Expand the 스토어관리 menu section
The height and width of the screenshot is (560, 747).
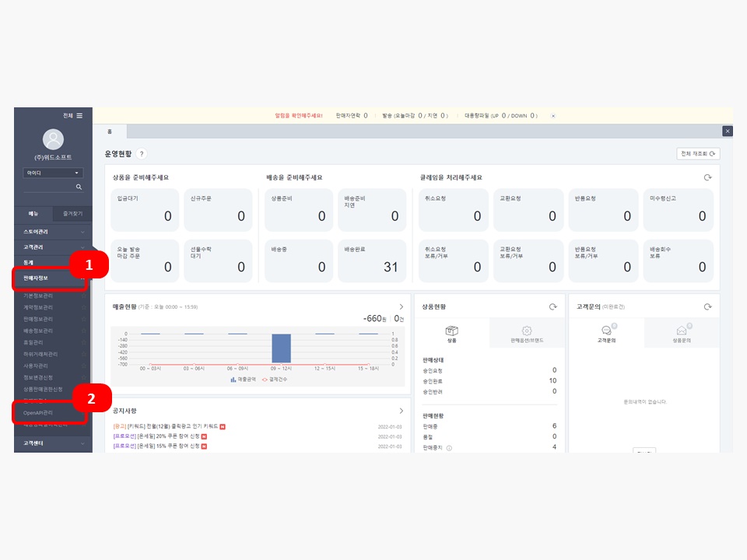(83, 231)
